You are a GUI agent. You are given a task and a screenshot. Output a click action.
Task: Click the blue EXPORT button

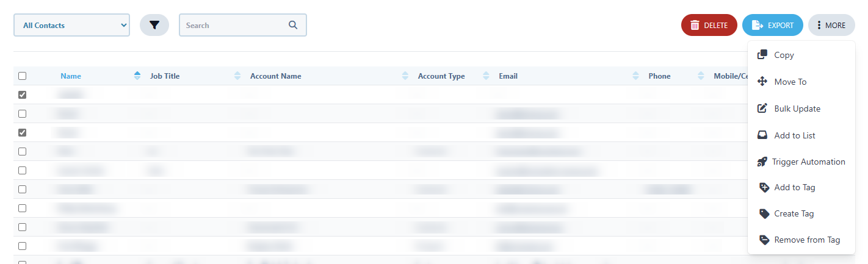tap(773, 25)
